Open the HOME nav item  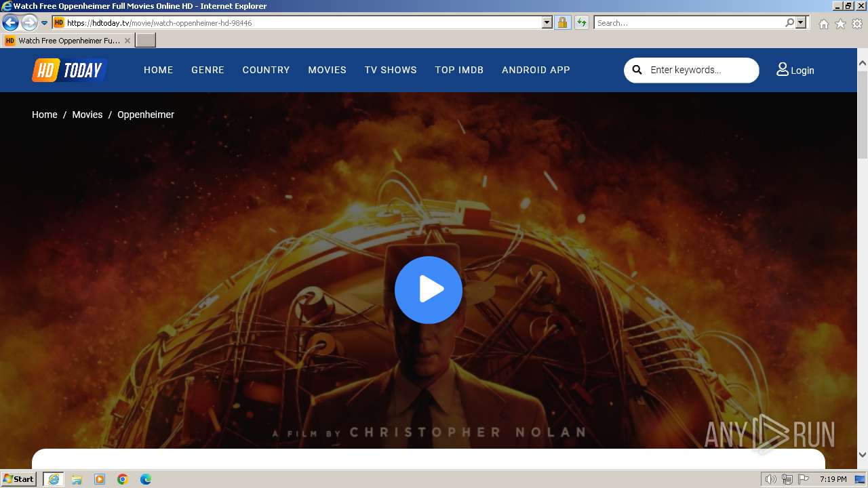(159, 70)
